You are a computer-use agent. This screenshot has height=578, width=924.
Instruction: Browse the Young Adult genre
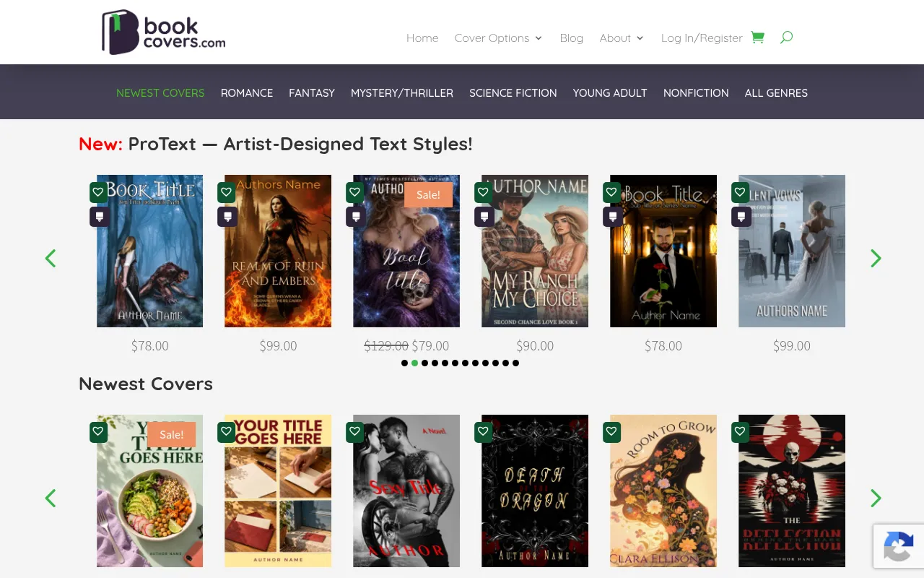(610, 93)
